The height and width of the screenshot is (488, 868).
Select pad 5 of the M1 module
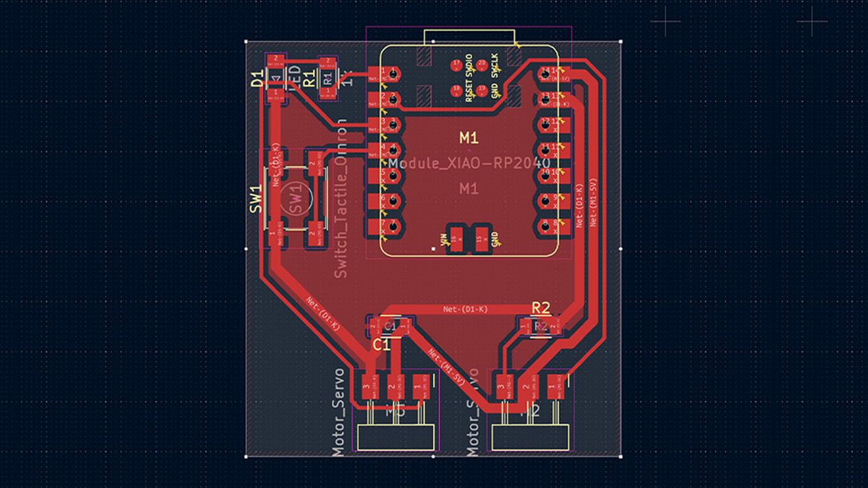384,176
